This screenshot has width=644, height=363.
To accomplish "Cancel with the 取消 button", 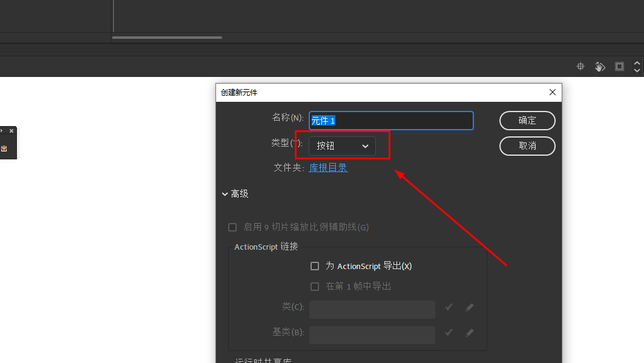I will click(x=527, y=146).
